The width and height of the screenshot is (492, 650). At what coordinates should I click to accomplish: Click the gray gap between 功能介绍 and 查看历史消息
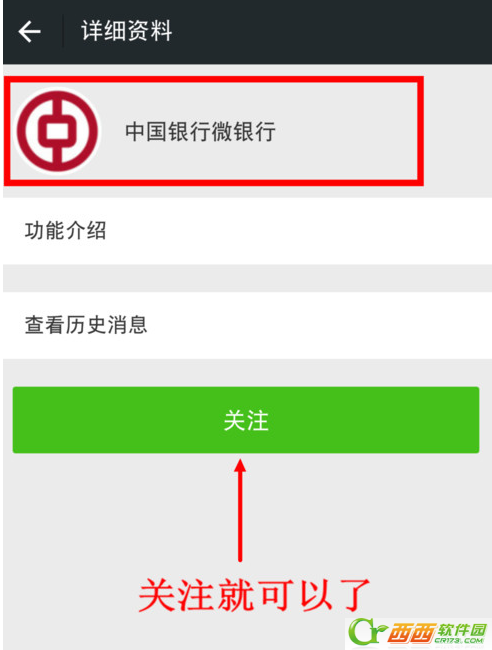(x=247, y=279)
